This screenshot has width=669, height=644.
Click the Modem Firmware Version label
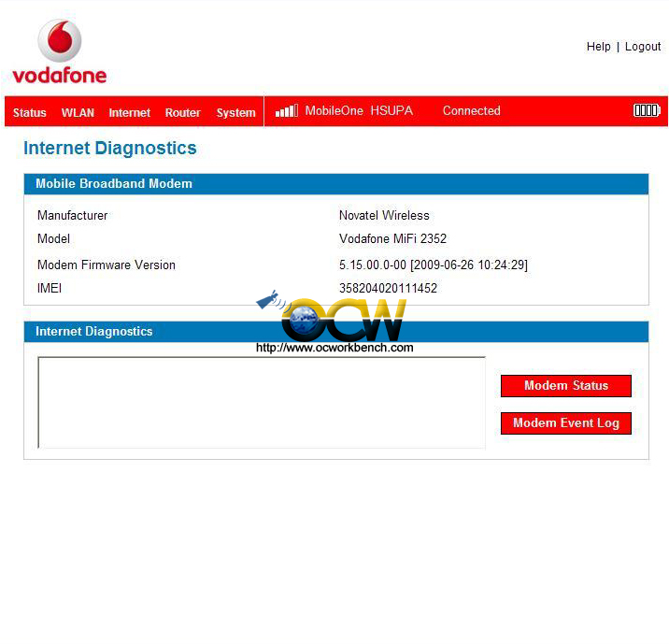click(x=107, y=265)
